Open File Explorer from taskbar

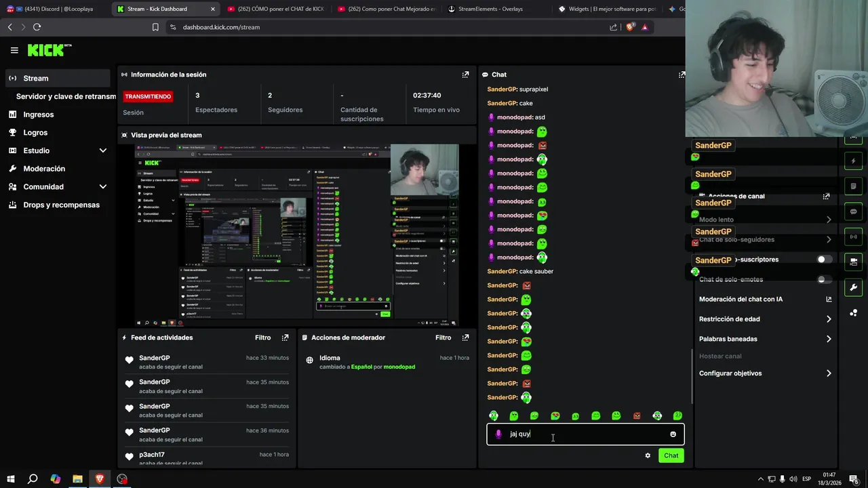coord(77,479)
